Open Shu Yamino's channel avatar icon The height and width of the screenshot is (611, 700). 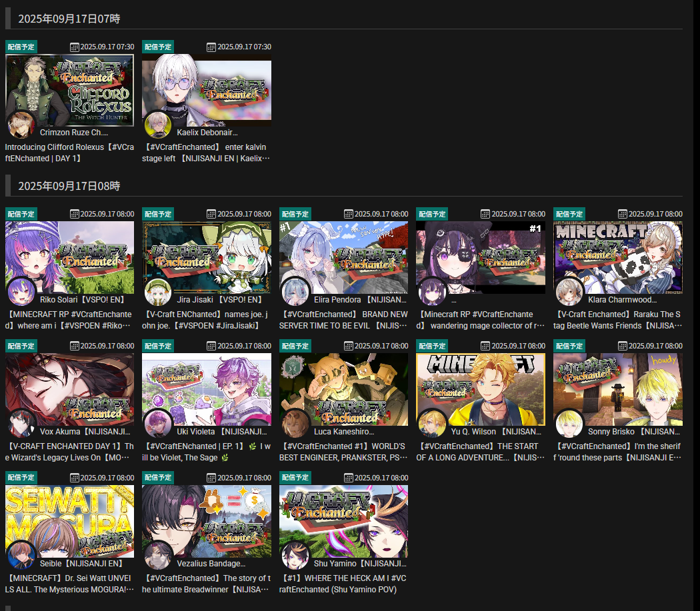(295, 556)
